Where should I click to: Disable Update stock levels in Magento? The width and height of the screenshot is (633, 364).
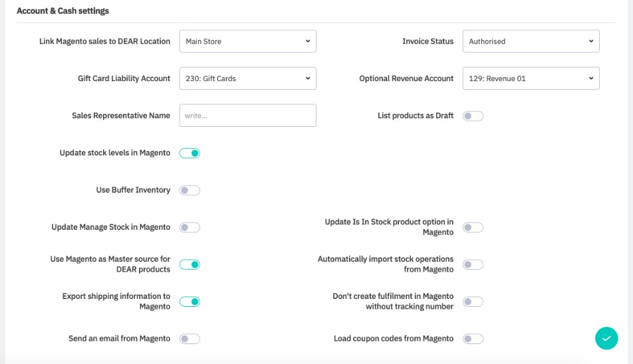pyautogui.click(x=190, y=153)
